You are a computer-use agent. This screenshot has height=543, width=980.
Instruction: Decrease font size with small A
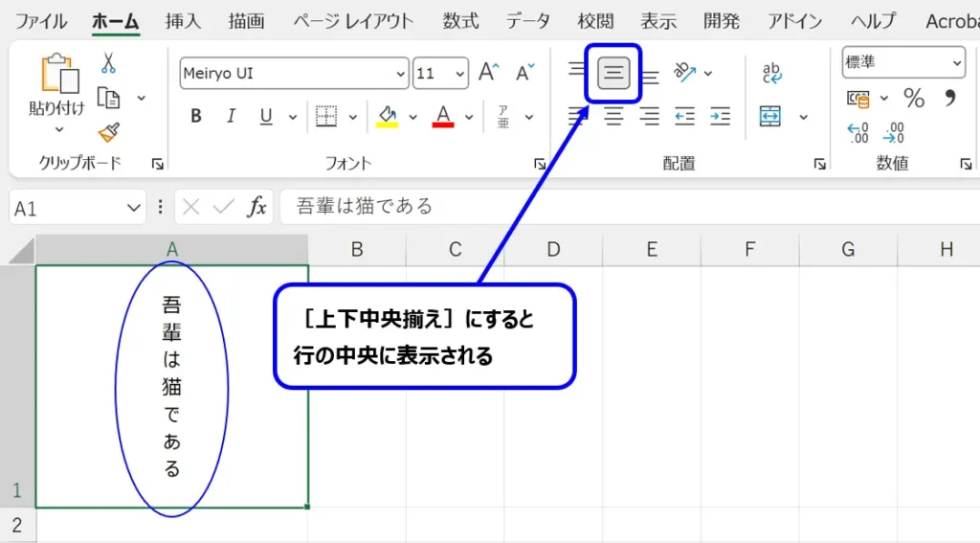click(x=524, y=73)
